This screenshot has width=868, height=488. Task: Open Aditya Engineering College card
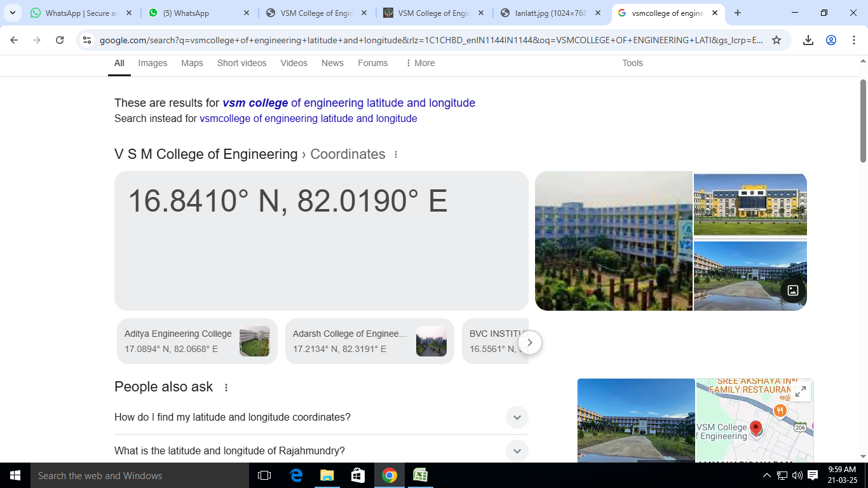[x=197, y=341]
